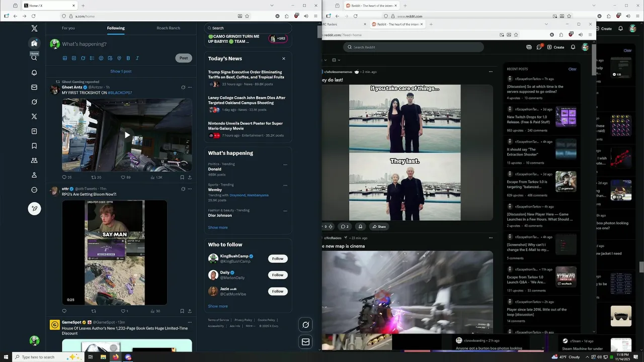Clear Recent Posts in front Reddit window
Viewport: 644px width, 362px height.
pos(573,69)
